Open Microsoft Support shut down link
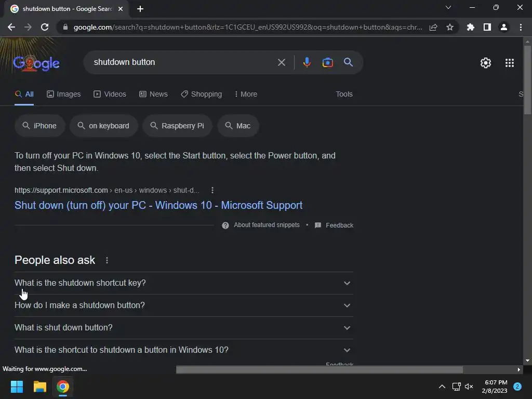 coord(158,205)
